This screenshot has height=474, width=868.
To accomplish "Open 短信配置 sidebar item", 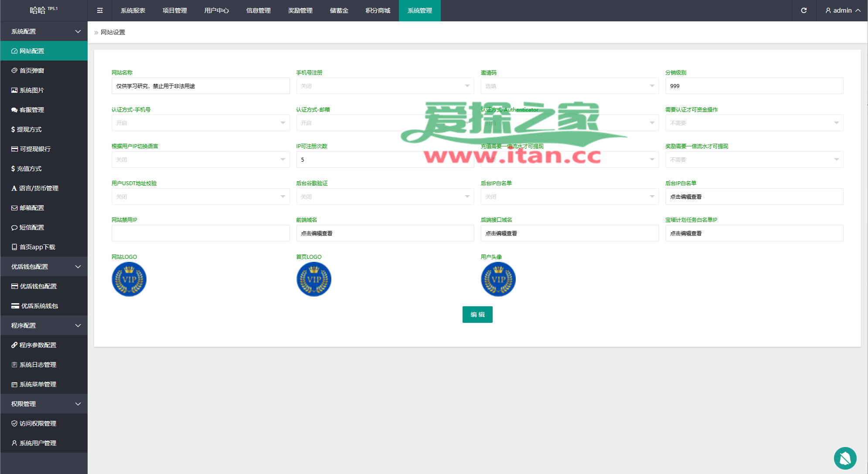I will 32,227.
